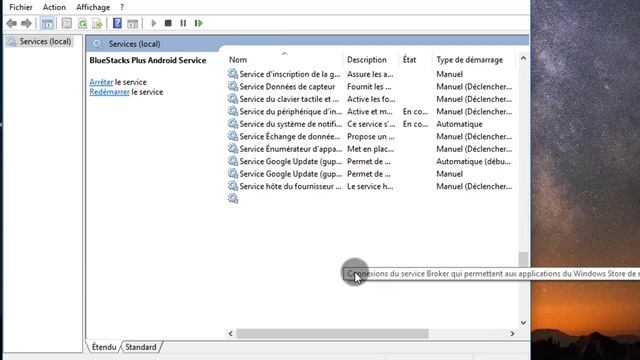Select Service Échange de donnée... row
This screenshot has height=360, width=640.
[370, 136]
